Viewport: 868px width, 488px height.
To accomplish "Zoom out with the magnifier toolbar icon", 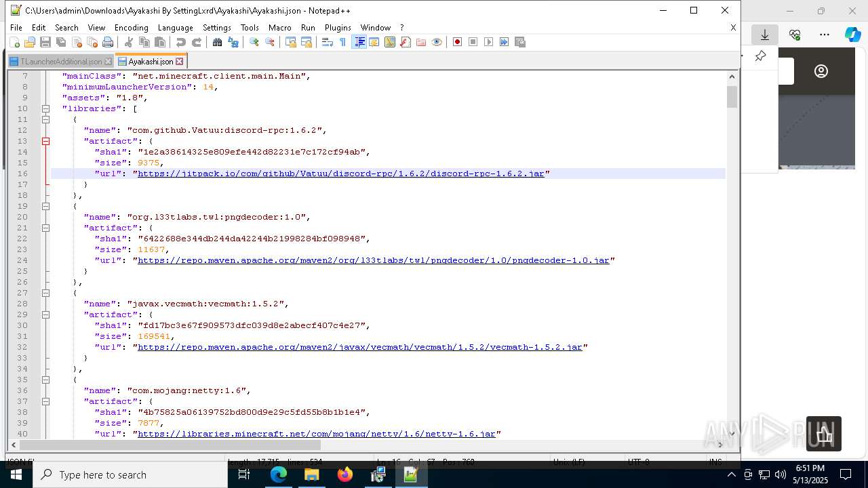I will (x=270, y=42).
